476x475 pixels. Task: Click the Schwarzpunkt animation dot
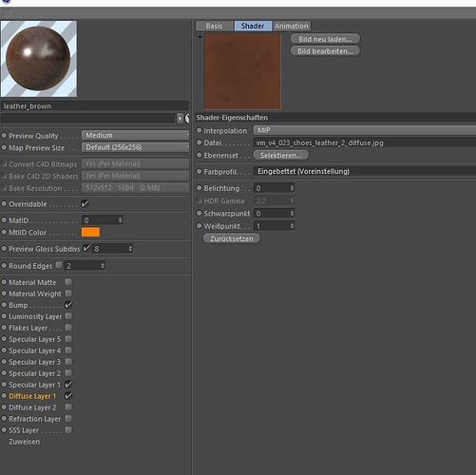[x=200, y=213]
